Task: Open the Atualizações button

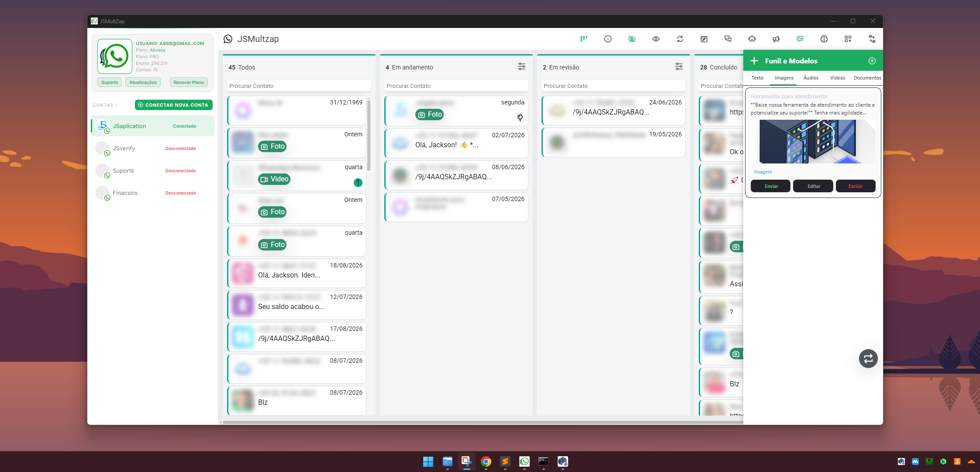Action: tap(143, 82)
